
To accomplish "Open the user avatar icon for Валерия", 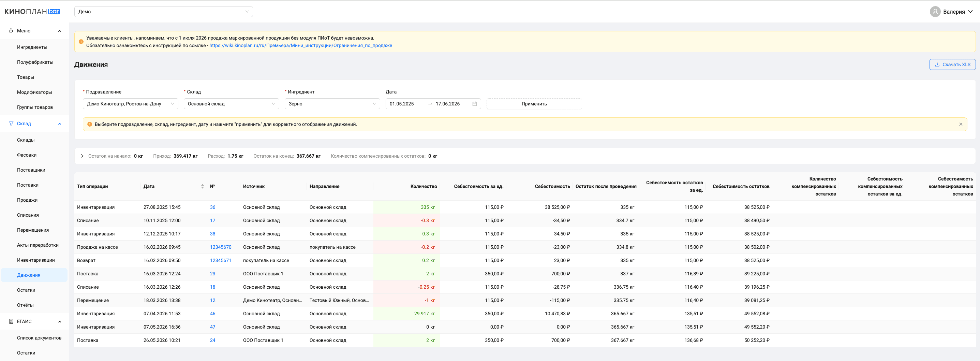I will pyautogui.click(x=935, y=11).
